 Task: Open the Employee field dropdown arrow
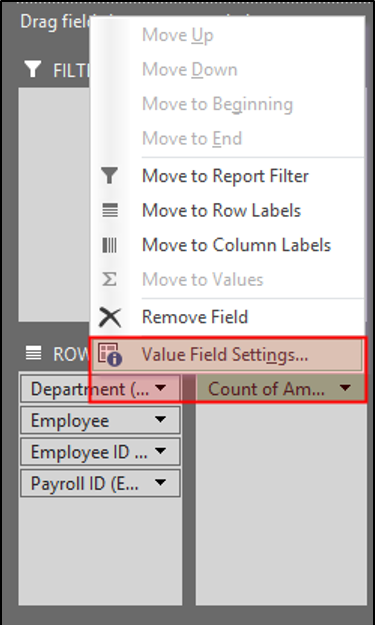[x=160, y=420]
